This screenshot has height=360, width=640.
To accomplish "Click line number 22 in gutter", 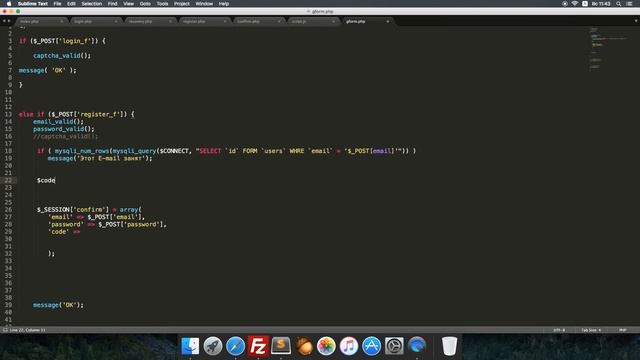I will click(x=8, y=180).
